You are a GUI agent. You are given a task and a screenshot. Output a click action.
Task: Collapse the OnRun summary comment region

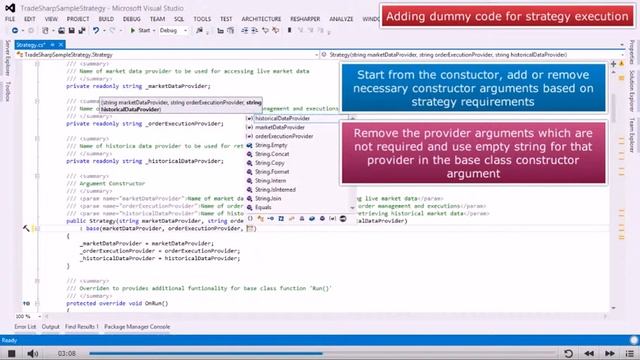tap(37, 281)
